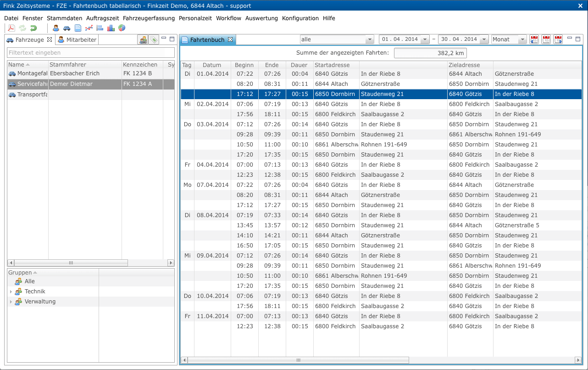Sort groups by the Gruppen column header
Image resolution: width=588 pixels, height=370 pixels.
click(53, 273)
